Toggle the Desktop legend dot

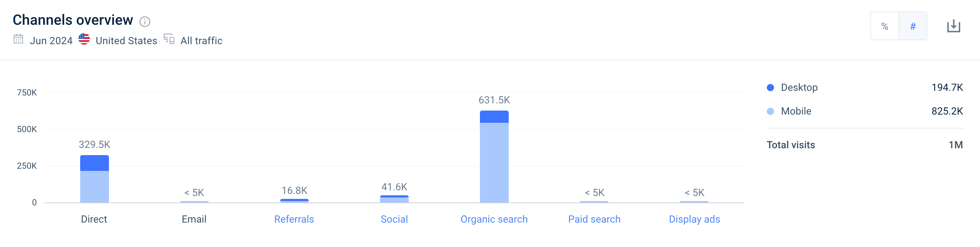[770, 88]
